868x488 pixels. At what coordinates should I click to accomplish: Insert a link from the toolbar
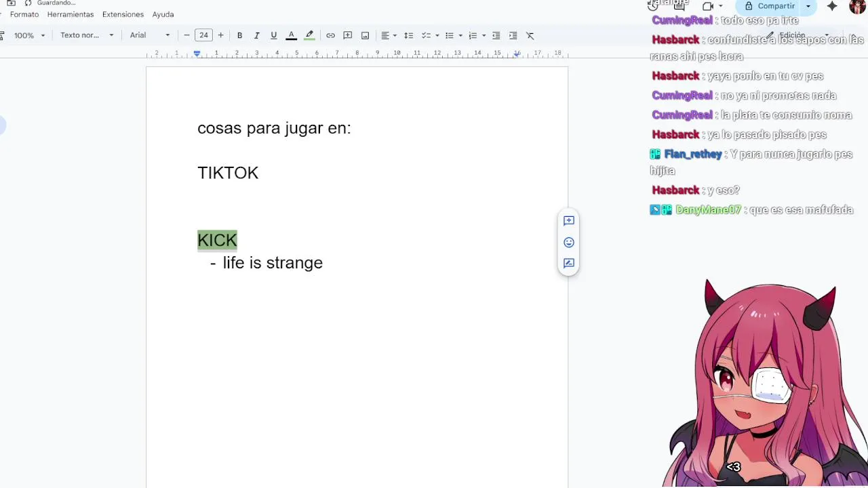(x=330, y=35)
